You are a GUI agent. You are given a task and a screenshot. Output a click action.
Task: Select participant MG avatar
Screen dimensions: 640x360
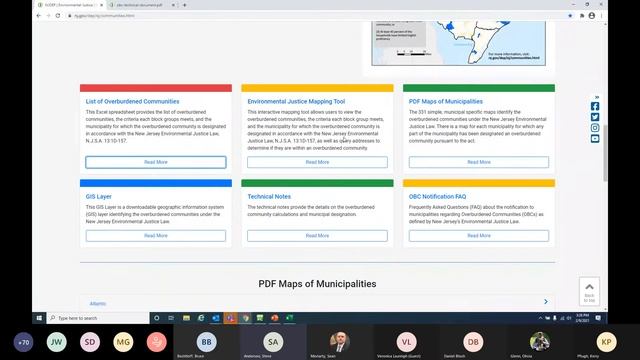click(x=123, y=342)
